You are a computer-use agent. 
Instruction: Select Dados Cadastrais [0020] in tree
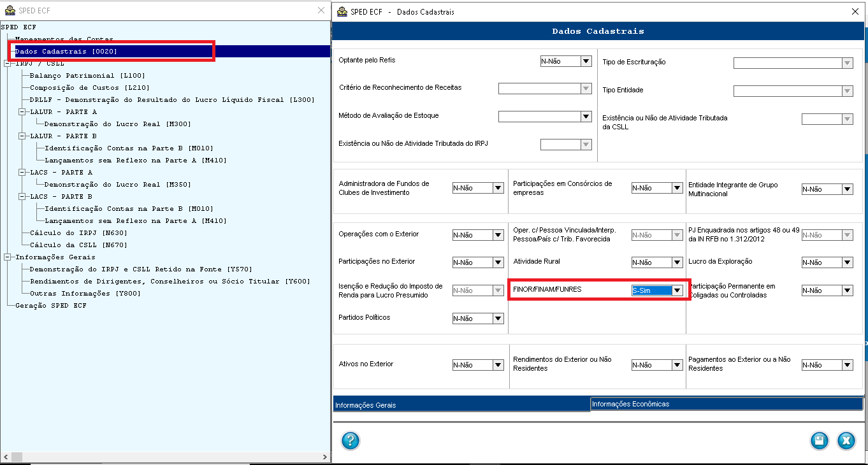click(66, 52)
